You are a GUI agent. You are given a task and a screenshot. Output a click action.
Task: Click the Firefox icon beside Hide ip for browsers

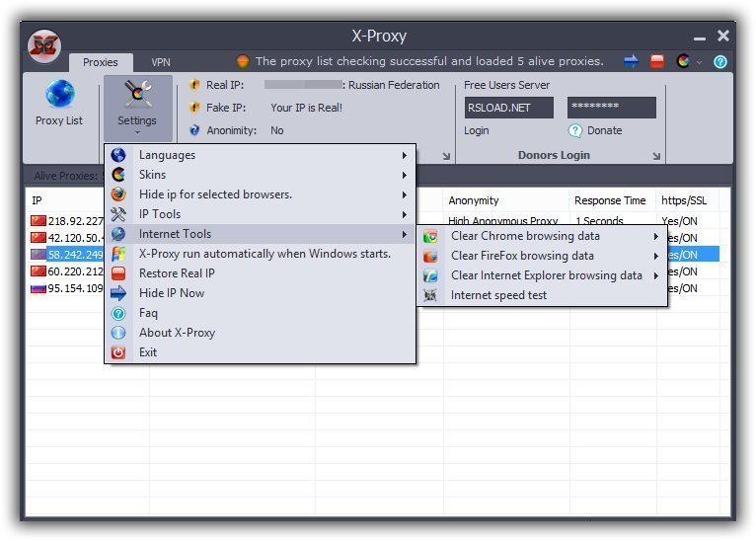[x=118, y=194]
